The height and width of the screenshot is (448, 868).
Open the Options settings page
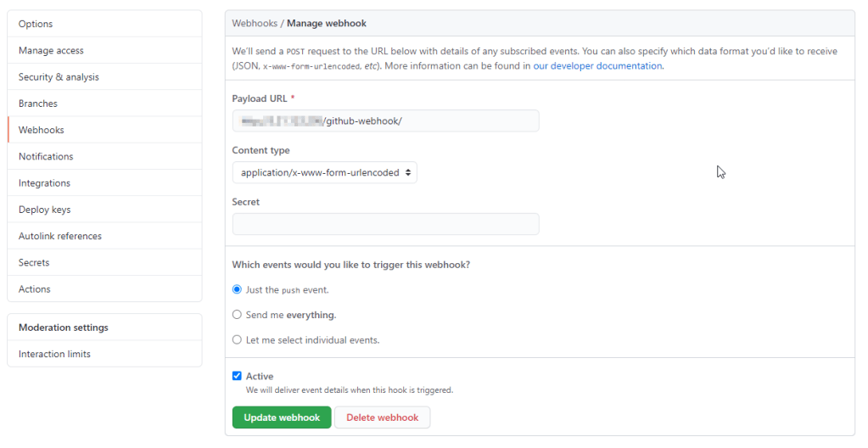point(36,24)
